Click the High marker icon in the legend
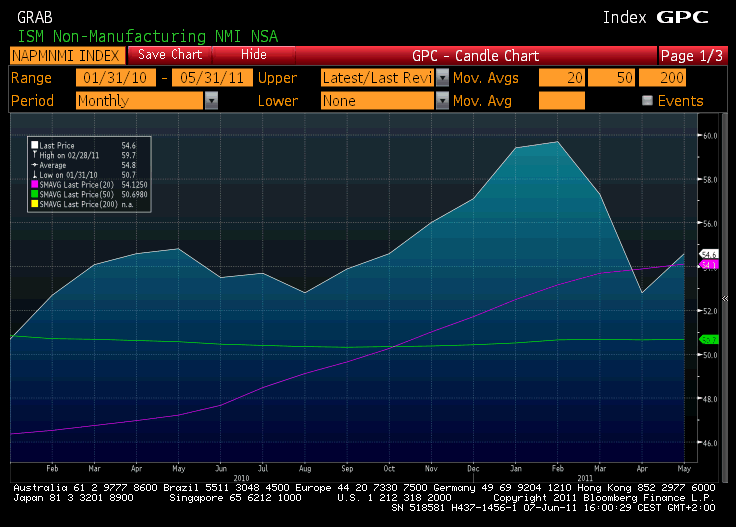The image size is (736, 527). (34, 155)
